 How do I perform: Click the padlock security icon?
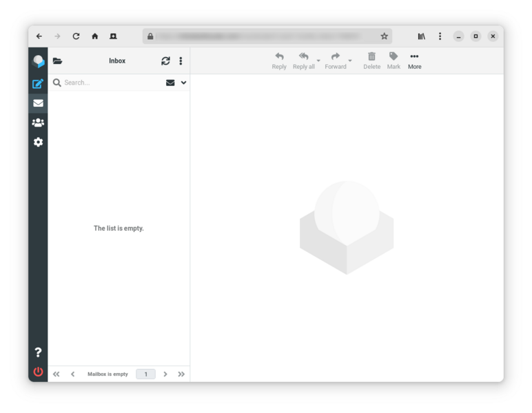(x=150, y=36)
